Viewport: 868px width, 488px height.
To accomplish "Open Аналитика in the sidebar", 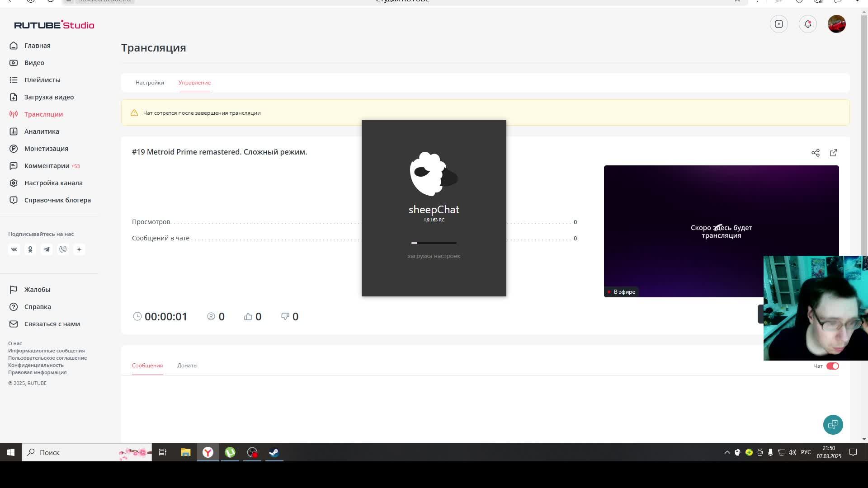I will coord(42,131).
